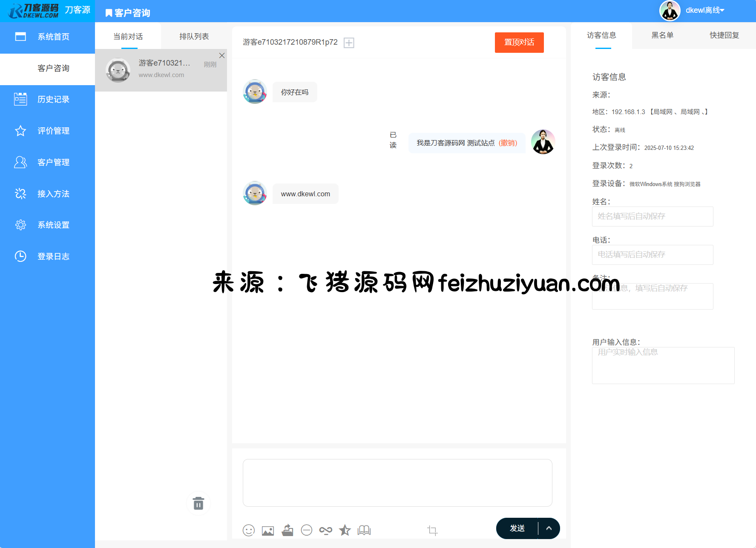Click the plus icon beside visitor name
This screenshot has height=548, width=756.
349,43
